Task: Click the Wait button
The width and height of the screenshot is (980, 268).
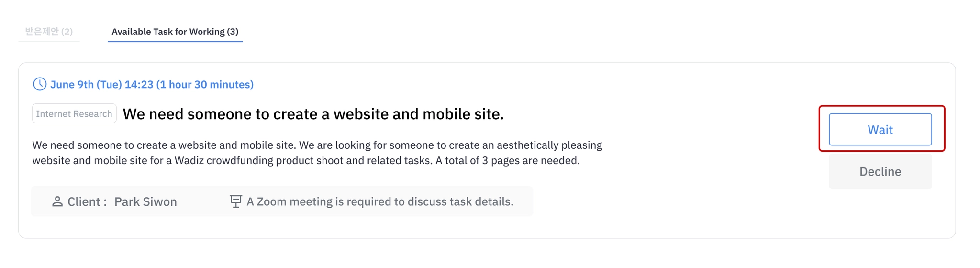Action: (x=880, y=129)
